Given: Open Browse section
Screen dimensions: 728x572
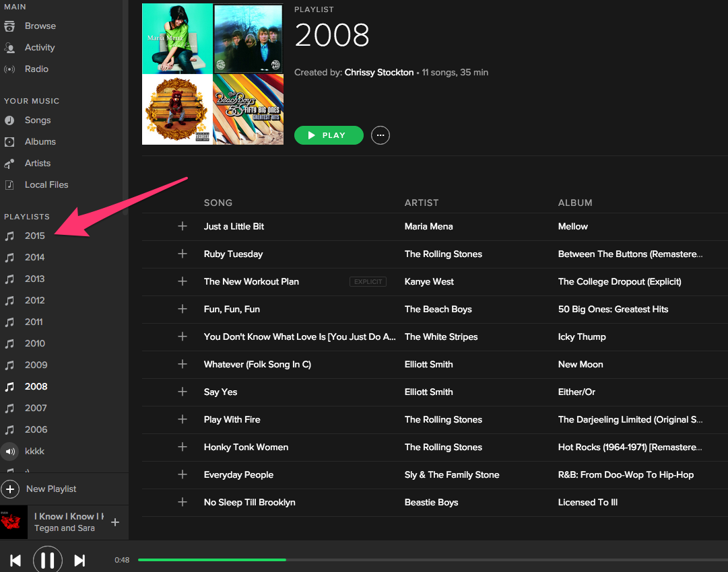Looking at the screenshot, I should [x=40, y=26].
